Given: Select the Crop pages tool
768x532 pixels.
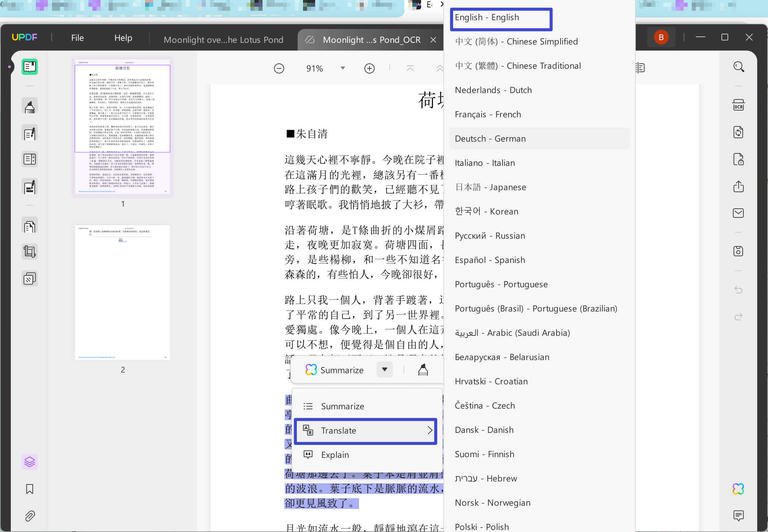Looking at the screenshot, I should click(30, 252).
